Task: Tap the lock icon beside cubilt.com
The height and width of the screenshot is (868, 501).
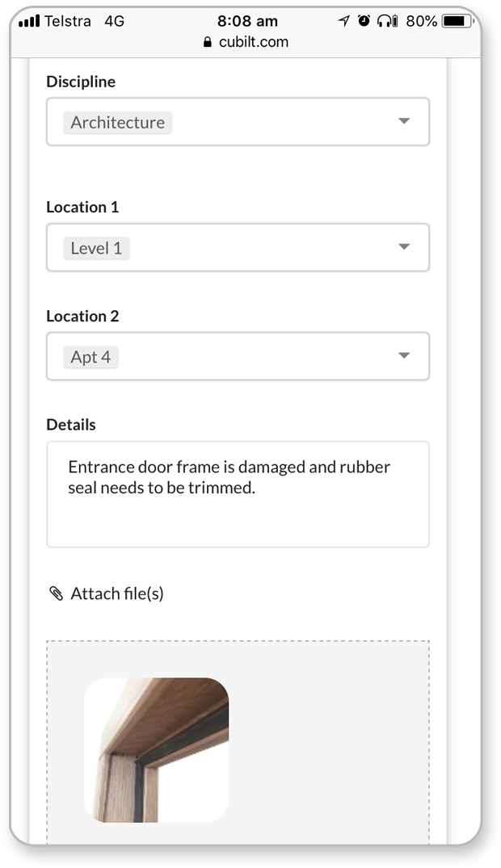Action: coord(208,42)
